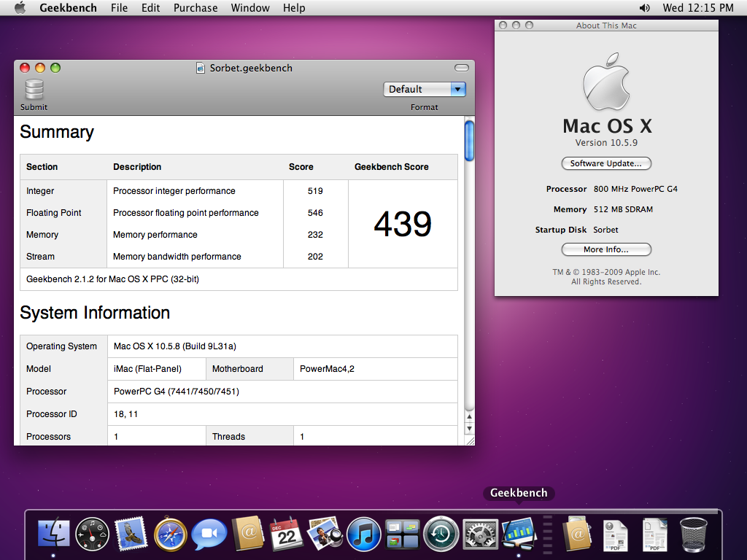Open the File menu
This screenshot has width=747, height=560.
[x=119, y=7]
